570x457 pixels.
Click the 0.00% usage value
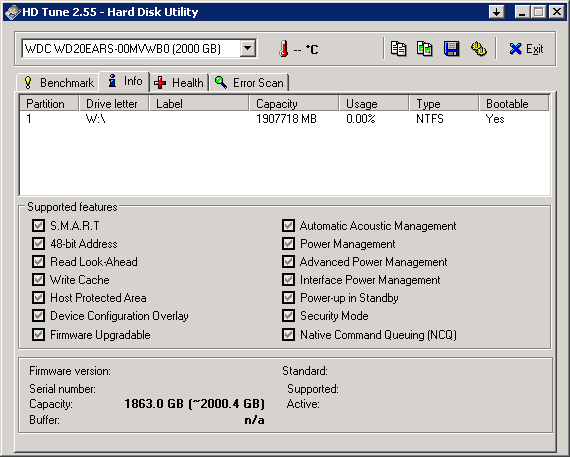click(x=361, y=119)
